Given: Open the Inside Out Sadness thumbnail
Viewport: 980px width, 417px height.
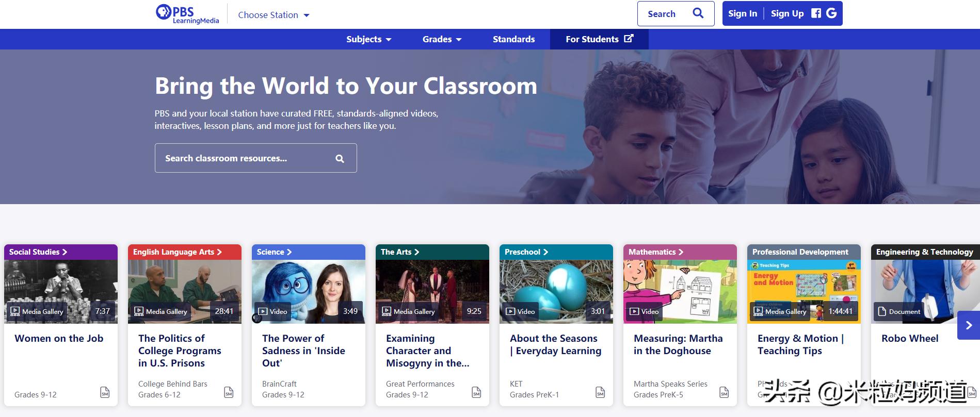Looking at the screenshot, I should click(309, 291).
